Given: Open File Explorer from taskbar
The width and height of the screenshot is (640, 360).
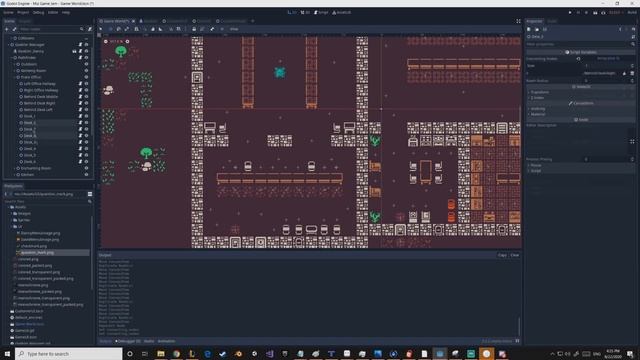Looking at the screenshot, I should coord(161,353).
